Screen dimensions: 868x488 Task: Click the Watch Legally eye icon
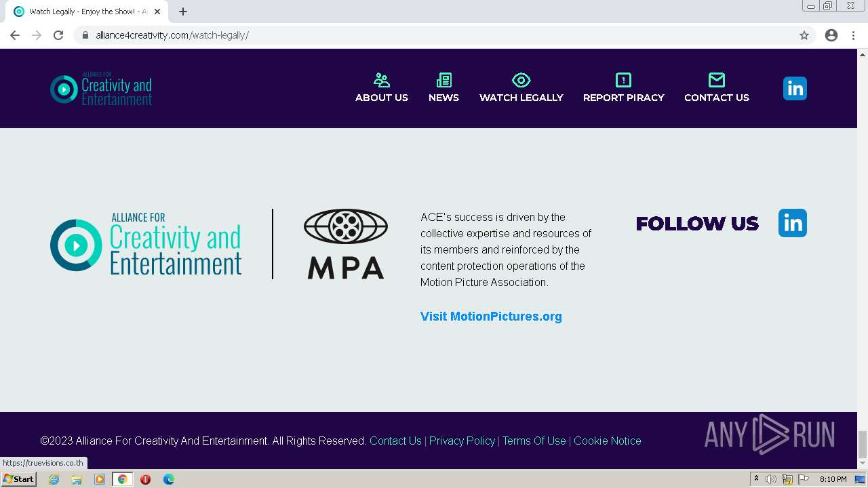pos(521,80)
